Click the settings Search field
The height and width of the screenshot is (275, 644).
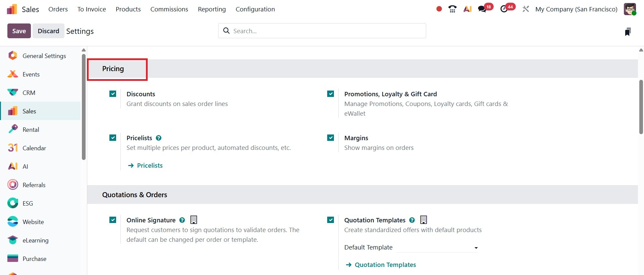pos(322,31)
